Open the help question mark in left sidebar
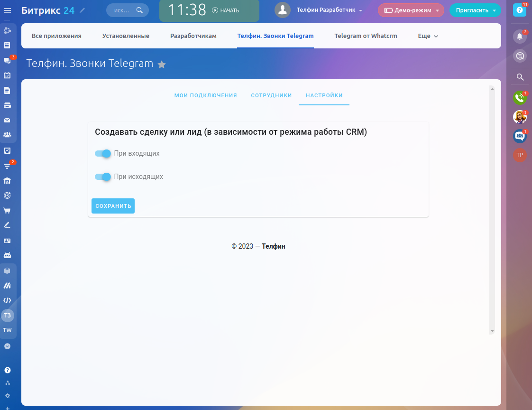532x410 pixels. 8,370
